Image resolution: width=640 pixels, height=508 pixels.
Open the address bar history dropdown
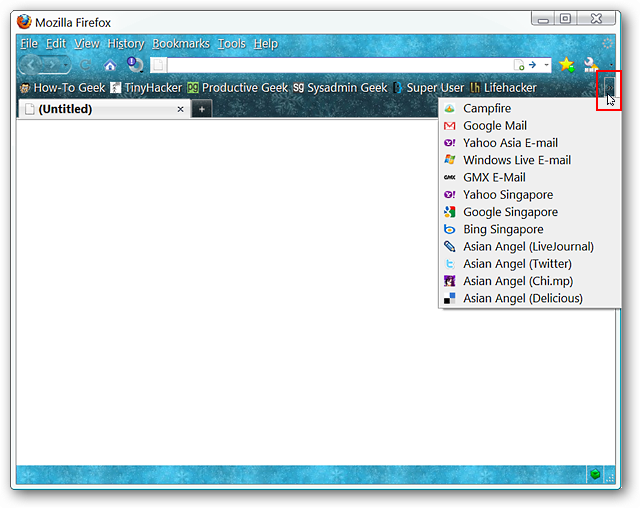point(546,64)
